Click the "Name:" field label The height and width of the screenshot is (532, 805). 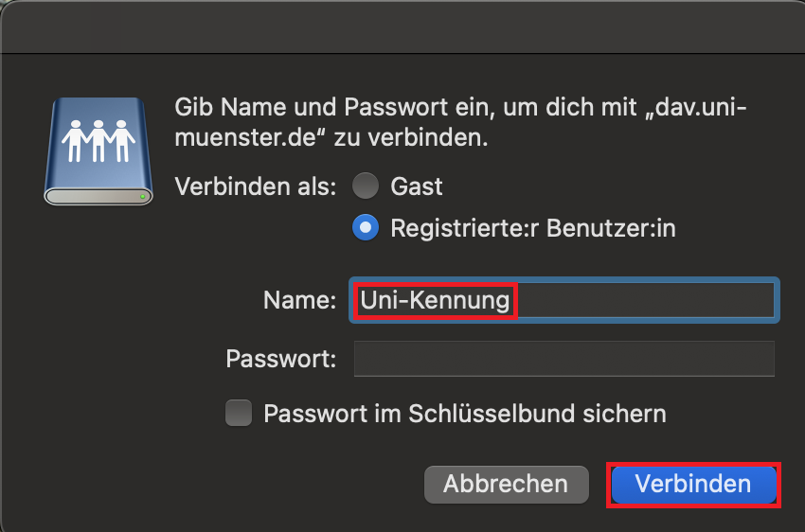(x=299, y=301)
